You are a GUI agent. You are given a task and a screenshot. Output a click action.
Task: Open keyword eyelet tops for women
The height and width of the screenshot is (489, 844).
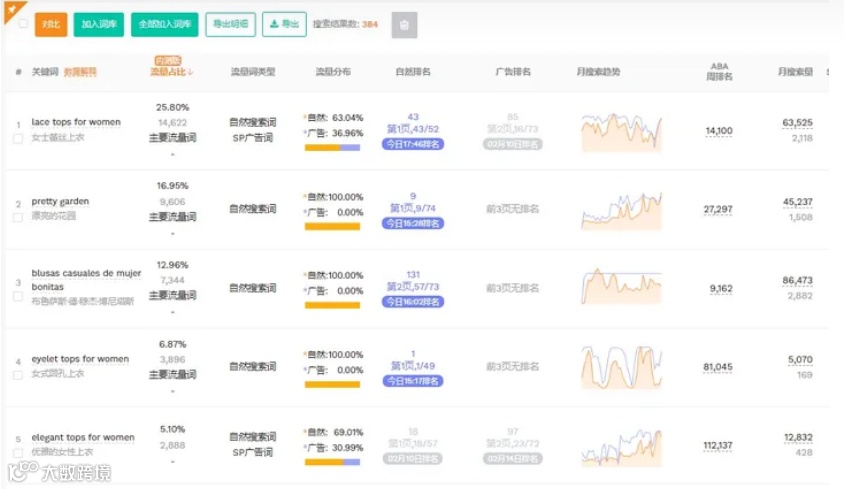pos(80,359)
